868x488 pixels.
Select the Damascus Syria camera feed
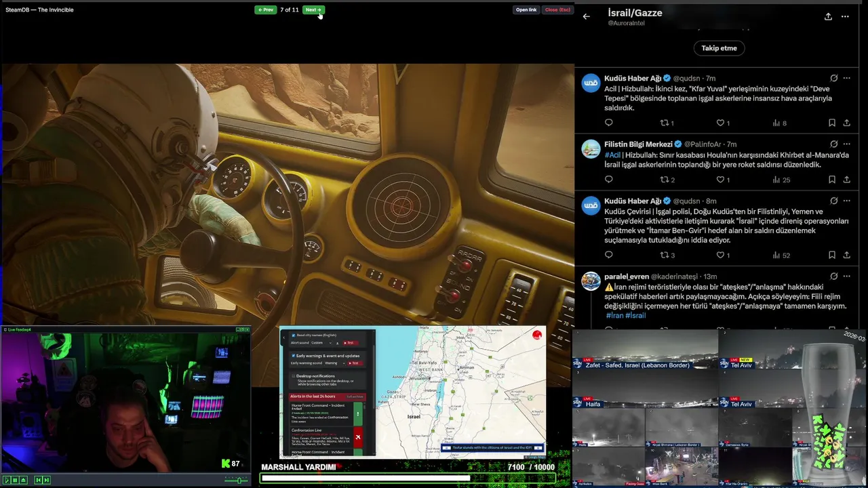(x=754, y=428)
